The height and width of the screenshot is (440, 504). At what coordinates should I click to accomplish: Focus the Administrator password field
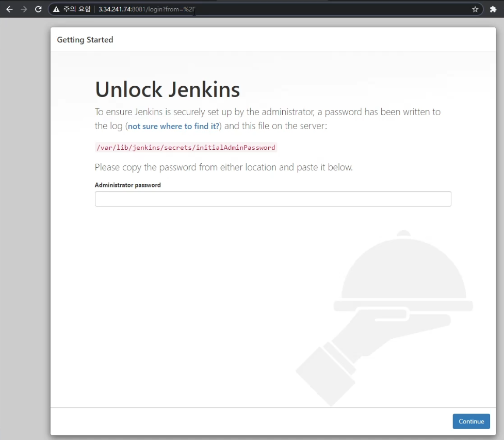point(273,199)
